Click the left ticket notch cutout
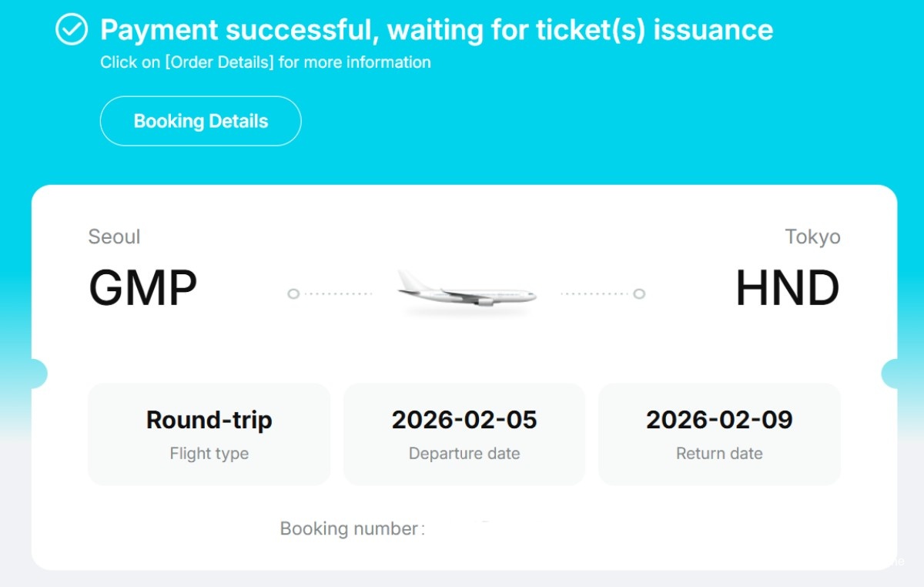Image resolution: width=924 pixels, height=587 pixels. tap(38, 374)
